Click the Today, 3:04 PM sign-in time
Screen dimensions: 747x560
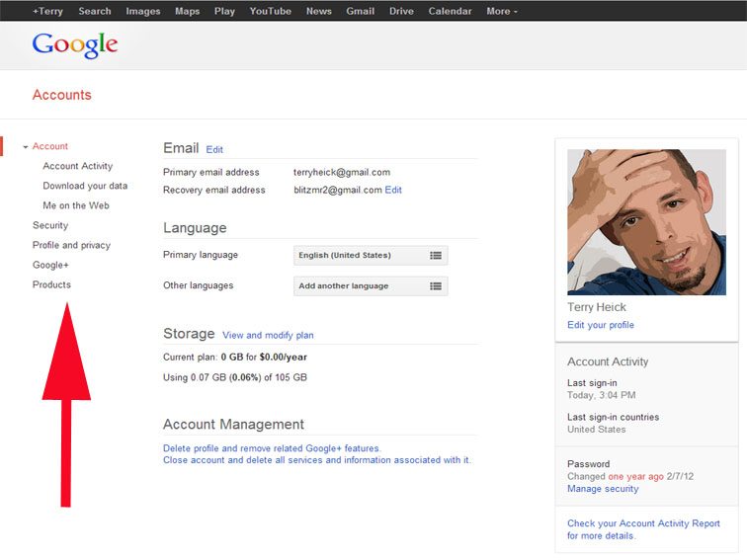(601, 395)
